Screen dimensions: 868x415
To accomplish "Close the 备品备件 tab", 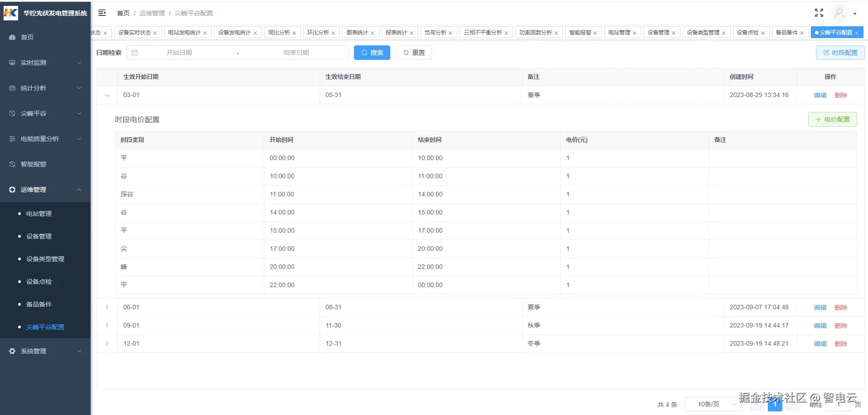I will tap(802, 33).
